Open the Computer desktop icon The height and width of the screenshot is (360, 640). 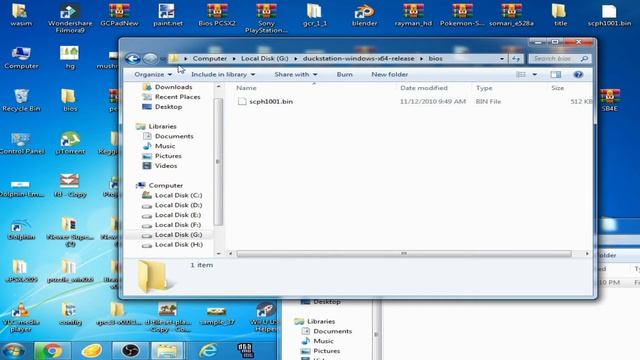tap(21, 58)
